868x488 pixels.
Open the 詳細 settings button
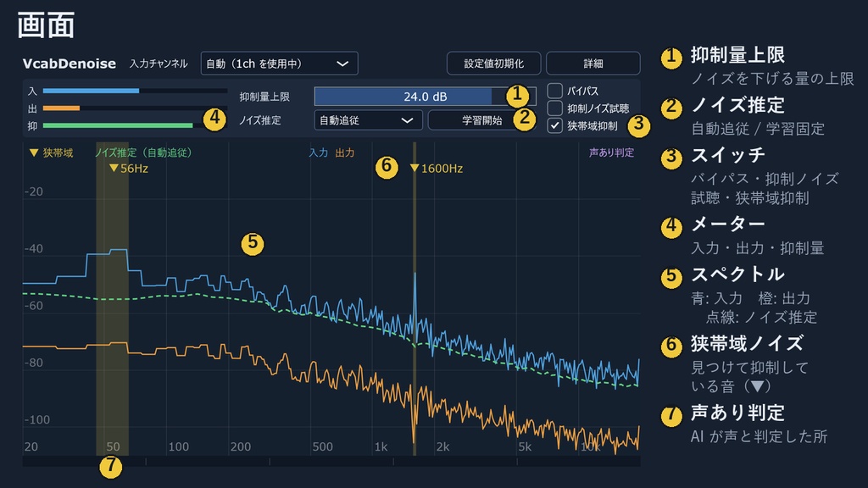pos(593,64)
